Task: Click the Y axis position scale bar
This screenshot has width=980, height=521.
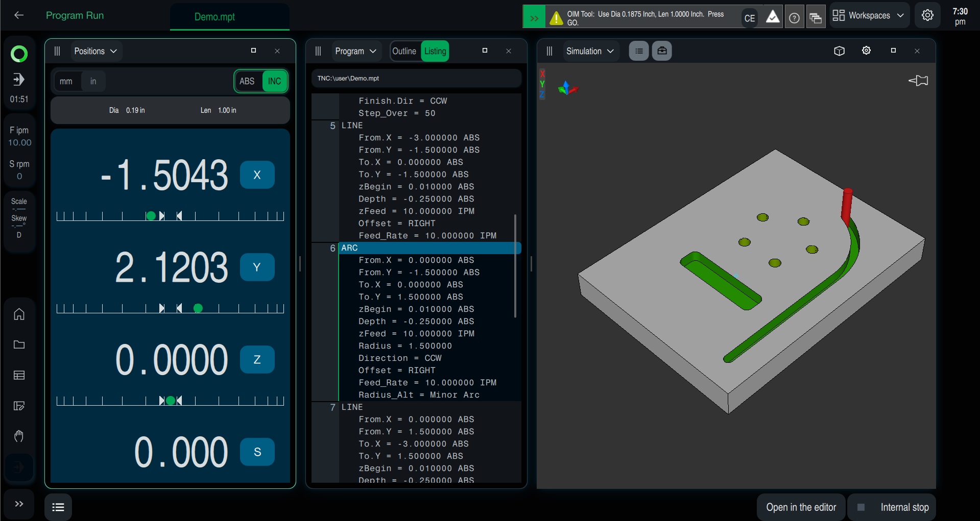Action: (x=170, y=308)
